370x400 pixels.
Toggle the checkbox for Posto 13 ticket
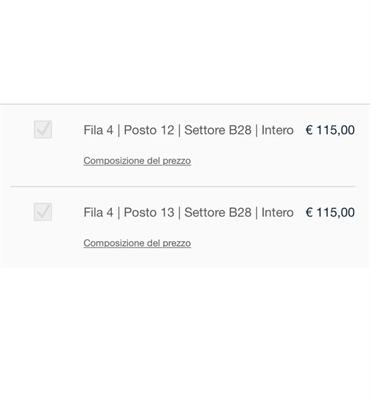click(43, 212)
